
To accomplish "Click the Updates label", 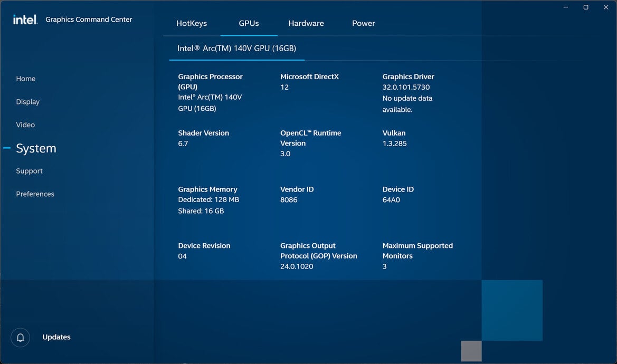I will [56, 337].
